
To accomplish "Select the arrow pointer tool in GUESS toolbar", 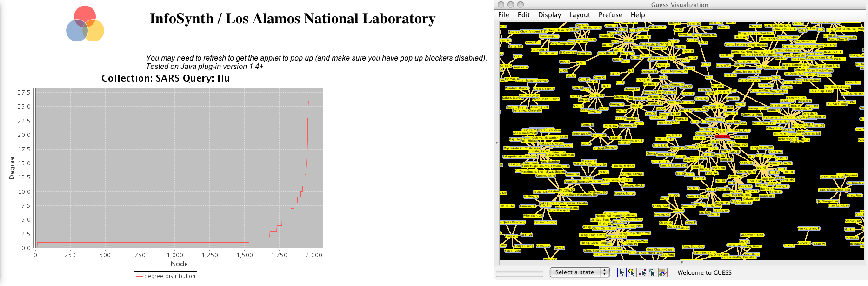I will [x=621, y=272].
